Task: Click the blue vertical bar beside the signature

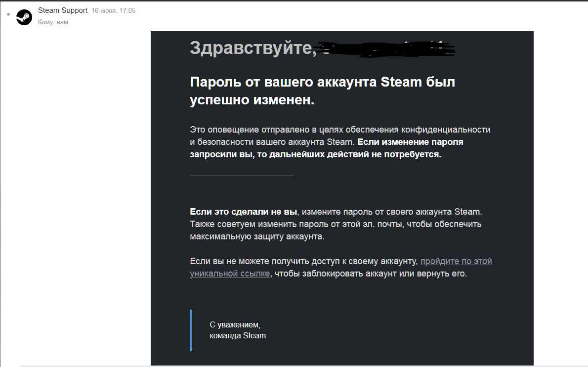Action: (x=191, y=330)
